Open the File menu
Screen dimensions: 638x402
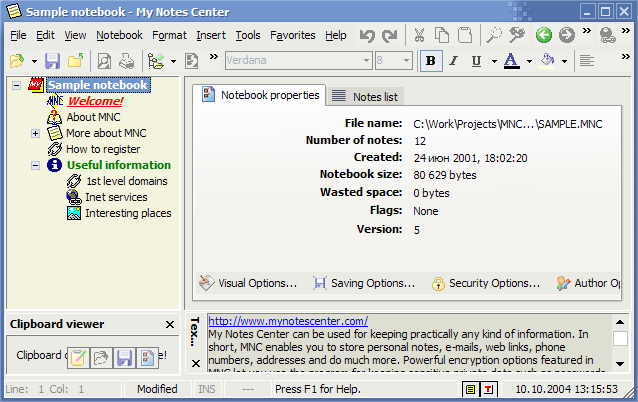[x=18, y=35]
